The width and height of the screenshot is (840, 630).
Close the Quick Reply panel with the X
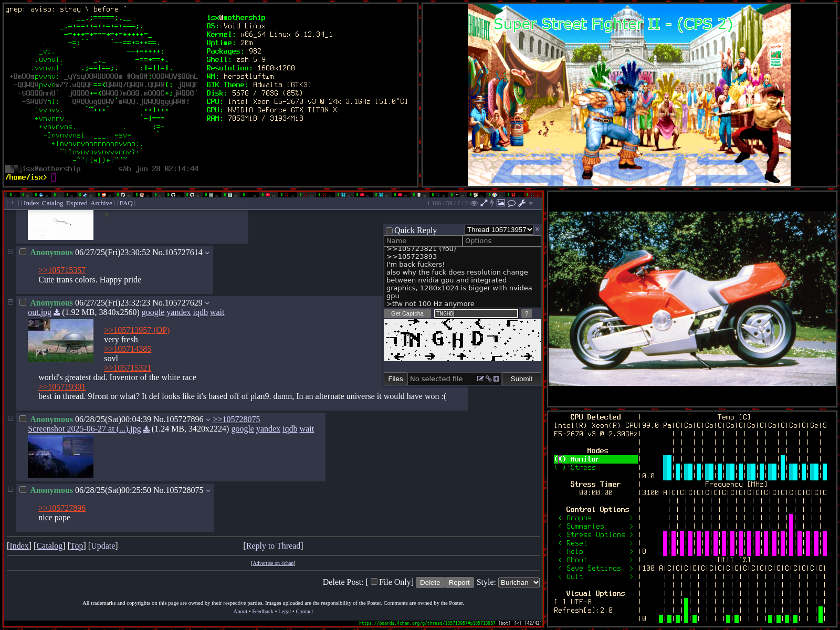tap(537, 229)
